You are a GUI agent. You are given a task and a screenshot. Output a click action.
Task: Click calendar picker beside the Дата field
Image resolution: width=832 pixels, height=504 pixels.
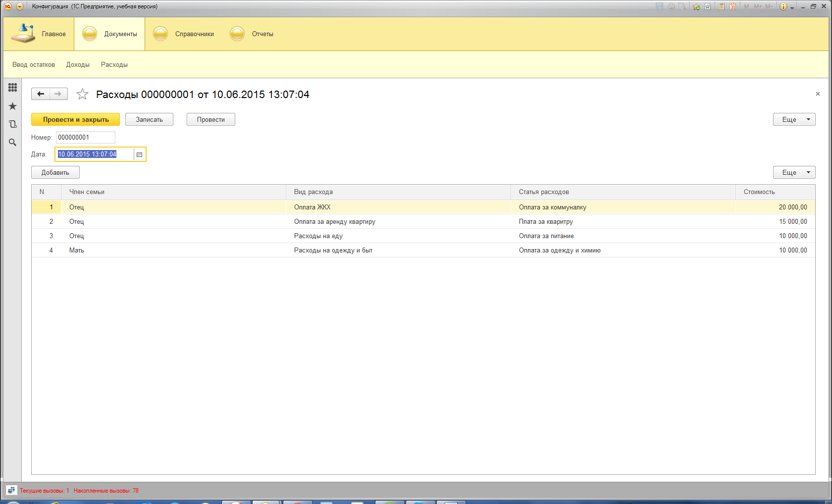coord(140,154)
